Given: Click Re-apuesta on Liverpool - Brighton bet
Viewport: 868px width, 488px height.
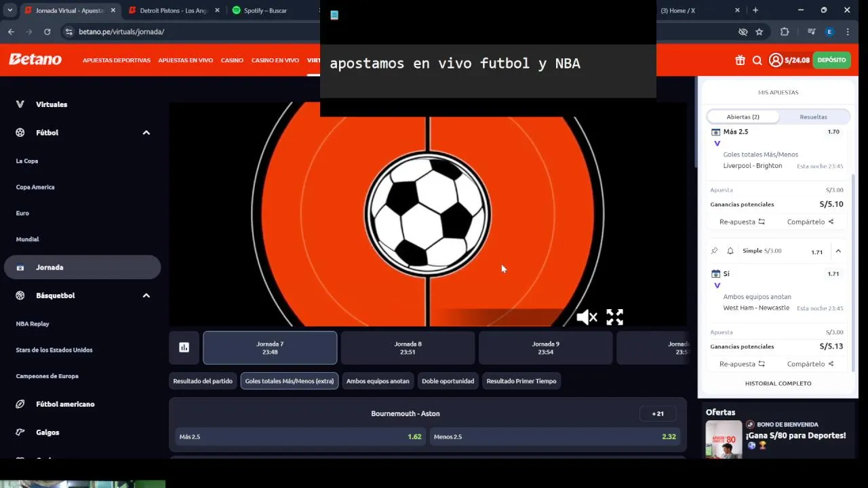Looking at the screenshot, I should (742, 222).
